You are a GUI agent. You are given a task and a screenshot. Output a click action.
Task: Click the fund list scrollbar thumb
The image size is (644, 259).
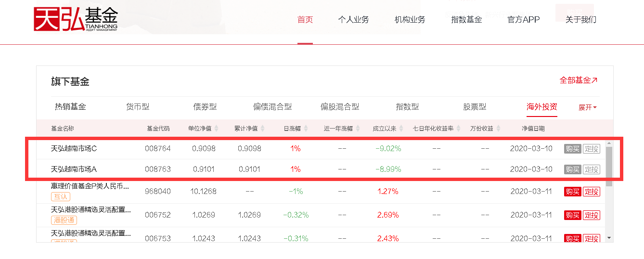[609, 166]
